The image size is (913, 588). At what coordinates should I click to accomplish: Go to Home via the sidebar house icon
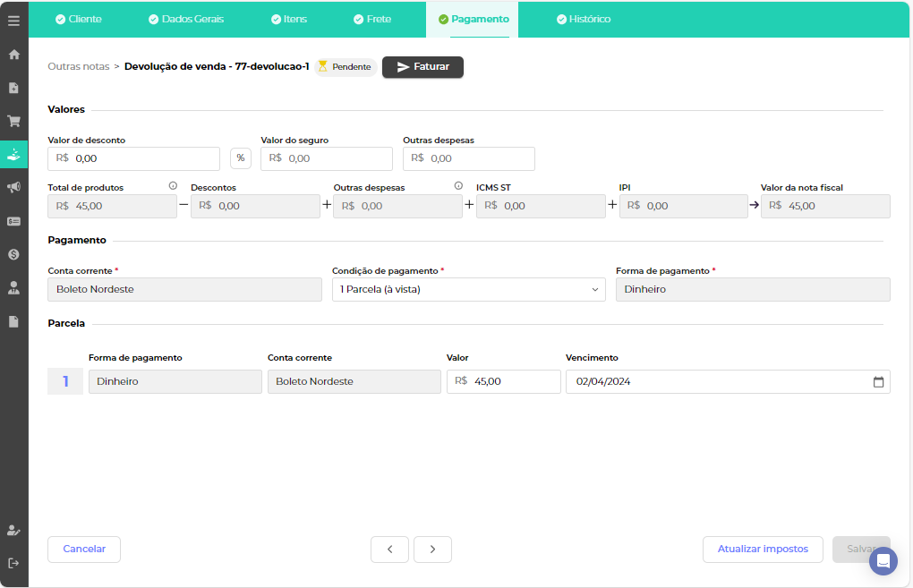pyautogui.click(x=13, y=55)
